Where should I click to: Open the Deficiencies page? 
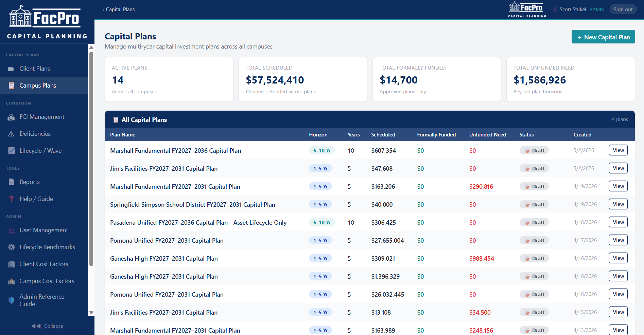(x=44, y=134)
